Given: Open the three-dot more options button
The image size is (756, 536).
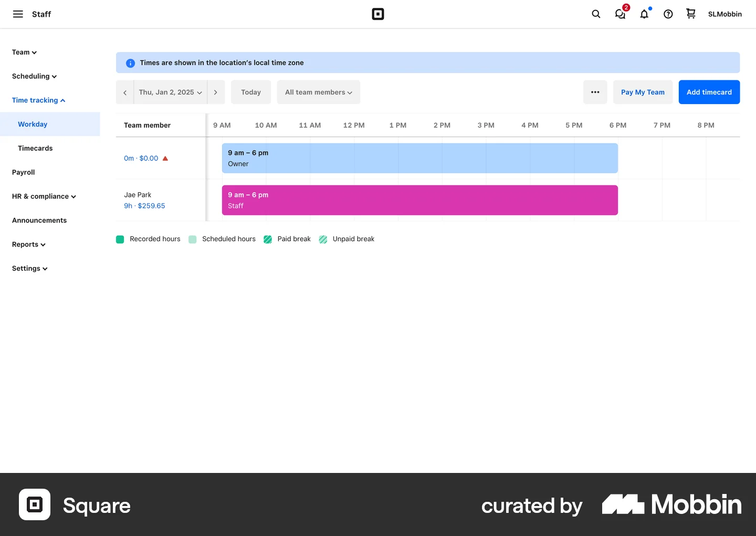Looking at the screenshot, I should click(x=595, y=92).
